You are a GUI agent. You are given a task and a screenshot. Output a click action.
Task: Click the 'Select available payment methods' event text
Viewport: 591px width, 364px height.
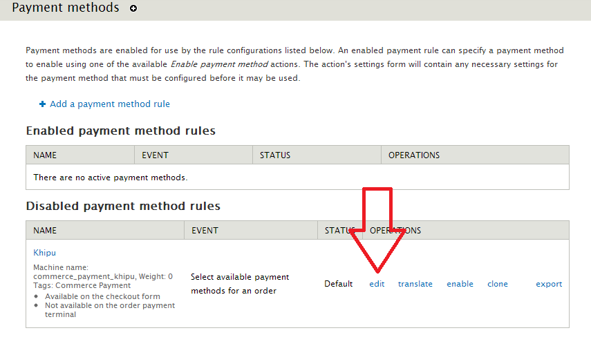click(x=239, y=284)
